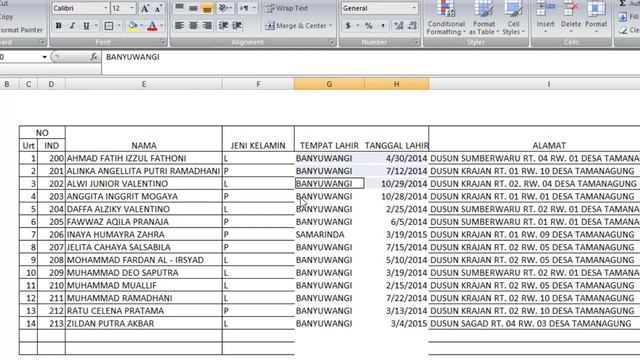Open the Font dialog launcher
Screen dimensions: 640x360
coord(163,42)
